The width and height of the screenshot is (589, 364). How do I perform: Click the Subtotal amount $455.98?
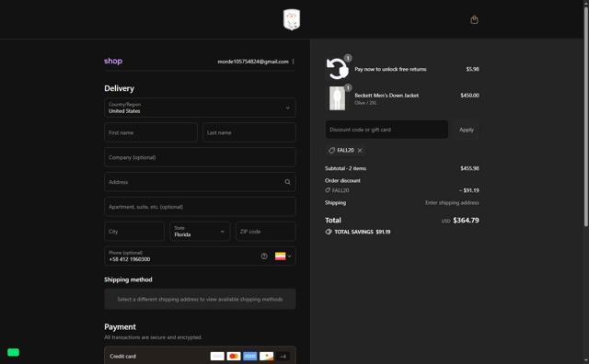click(469, 168)
